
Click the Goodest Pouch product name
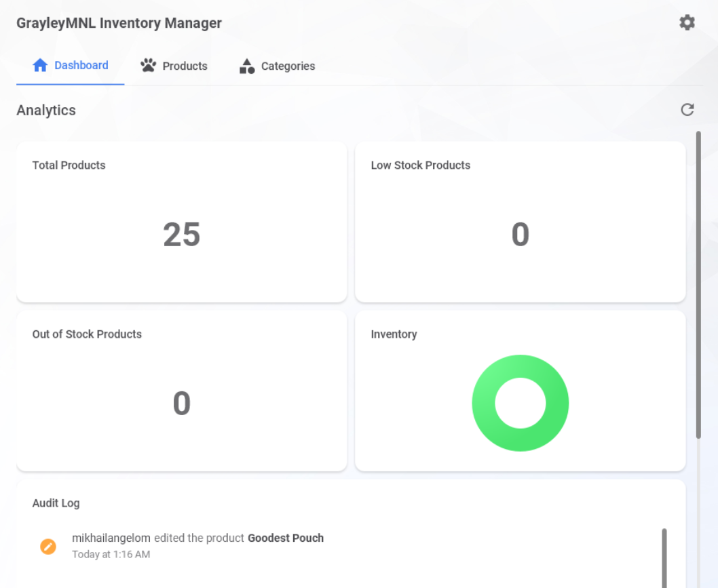pos(286,538)
